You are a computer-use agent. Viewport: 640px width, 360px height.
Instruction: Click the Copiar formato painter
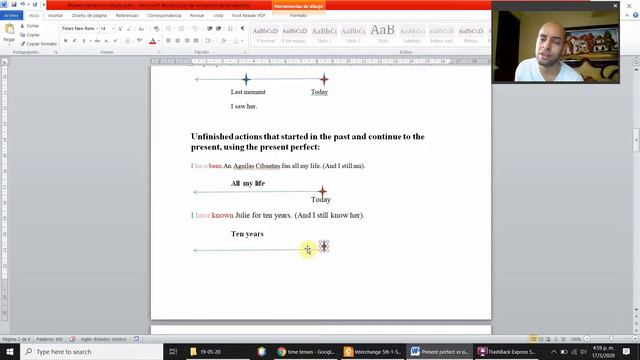[x=38, y=44]
